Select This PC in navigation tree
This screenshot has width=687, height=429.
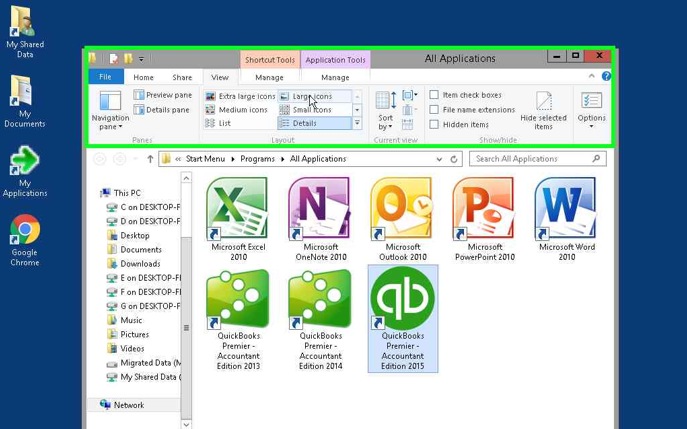pos(121,193)
